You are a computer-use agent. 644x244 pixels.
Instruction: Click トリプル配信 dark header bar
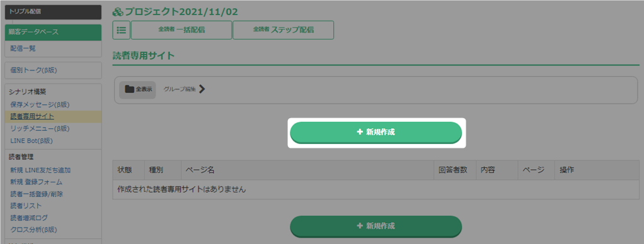coord(54,13)
